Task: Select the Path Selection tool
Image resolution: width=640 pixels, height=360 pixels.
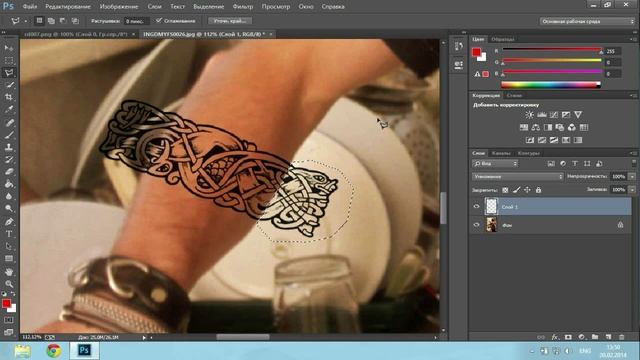Action: 9,246
